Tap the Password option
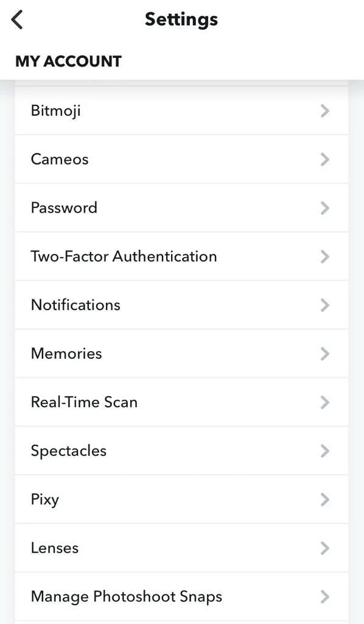 (x=181, y=208)
